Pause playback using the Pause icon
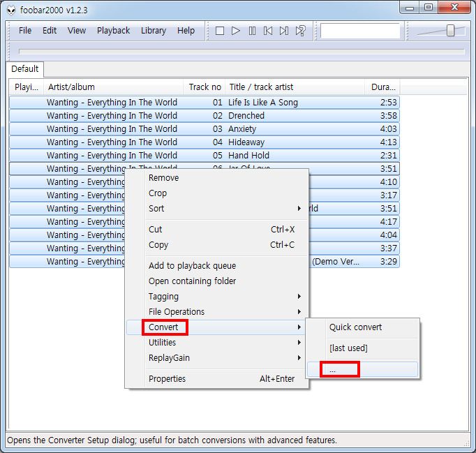Image resolution: width=476 pixels, height=453 pixels. 252,31
